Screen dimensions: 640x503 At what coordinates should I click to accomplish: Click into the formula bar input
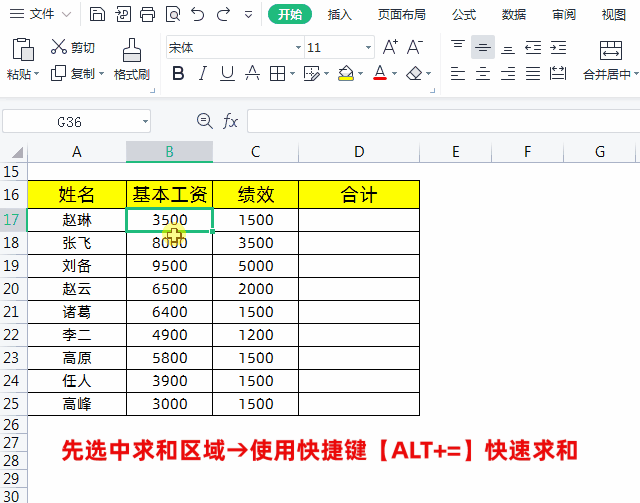pyautogui.click(x=443, y=121)
